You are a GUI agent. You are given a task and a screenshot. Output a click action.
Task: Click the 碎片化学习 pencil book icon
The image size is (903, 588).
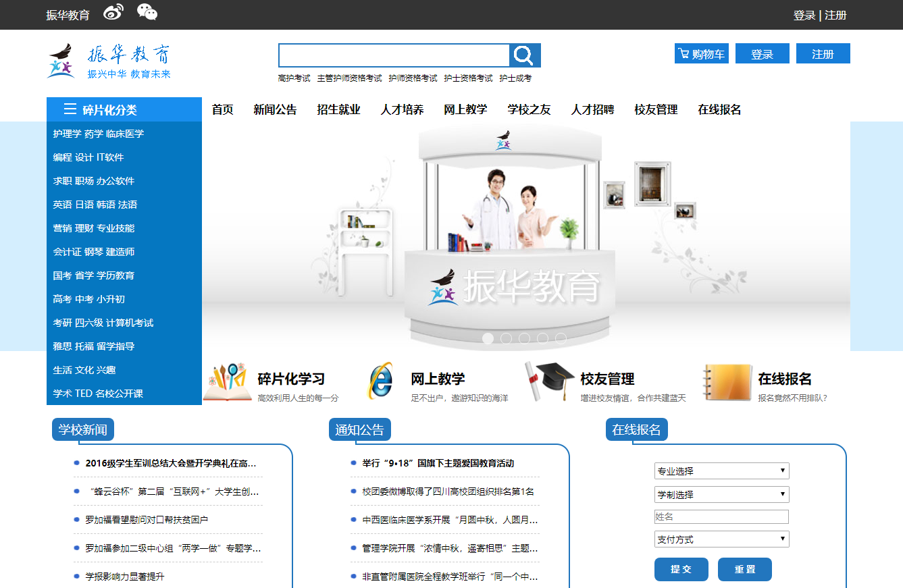pyautogui.click(x=228, y=383)
